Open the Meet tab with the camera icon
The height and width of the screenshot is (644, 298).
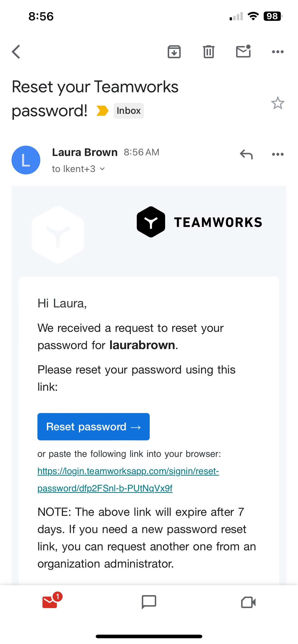pyautogui.click(x=248, y=603)
